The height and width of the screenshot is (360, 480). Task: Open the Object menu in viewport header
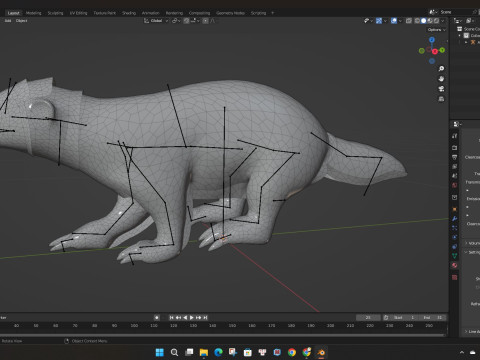[21, 21]
